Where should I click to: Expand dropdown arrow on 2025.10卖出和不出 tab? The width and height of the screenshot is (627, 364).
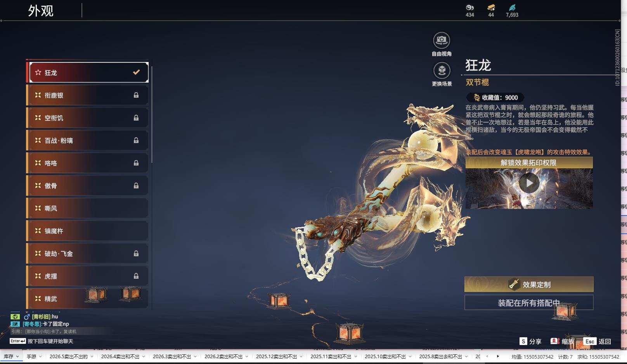click(x=410, y=356)
